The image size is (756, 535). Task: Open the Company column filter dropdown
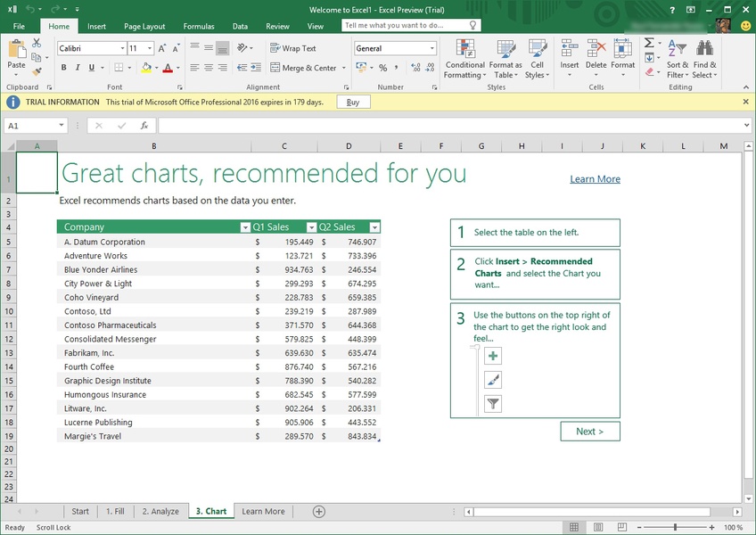[x=245, y=227]
